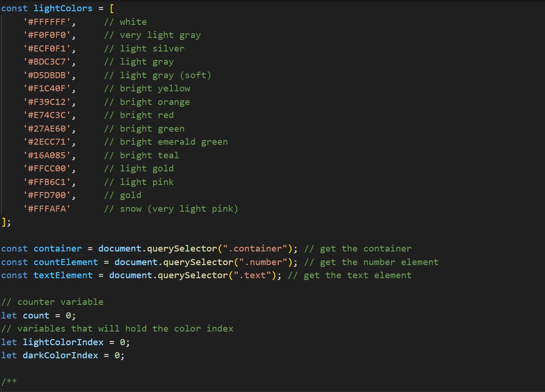Click the '#FFFFFF' white color string

[x=47, y=22]
